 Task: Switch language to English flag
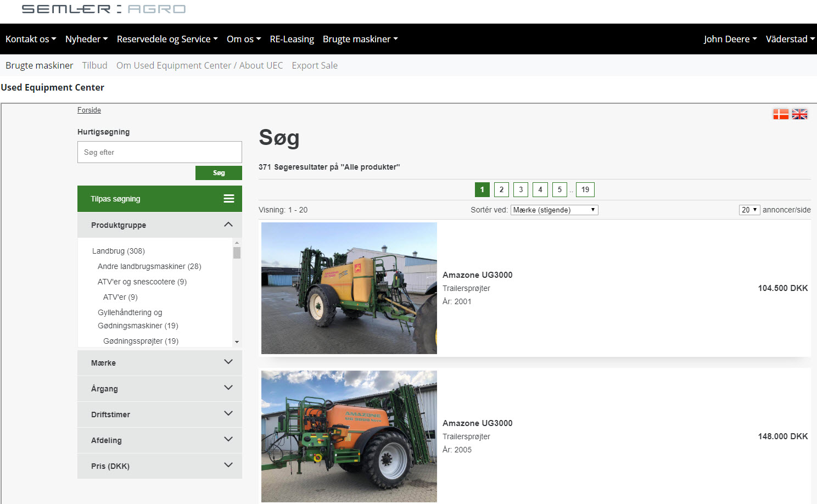pyautogui.click(x=799, y=114)
